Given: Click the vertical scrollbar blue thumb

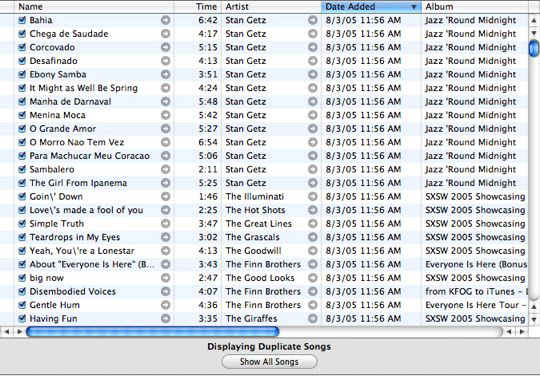Looking at the screenshot, I should 534,48.
